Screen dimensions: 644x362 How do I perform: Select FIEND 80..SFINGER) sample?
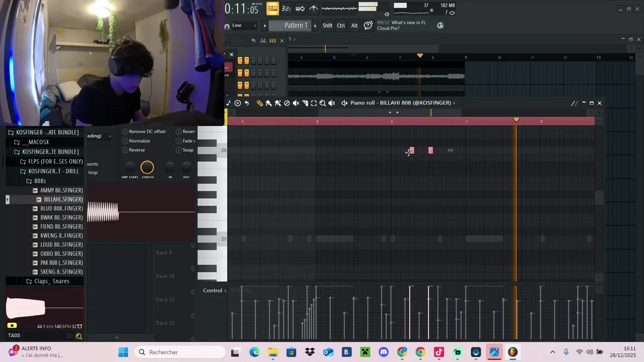pyautogui.click(x=57, y=227)
